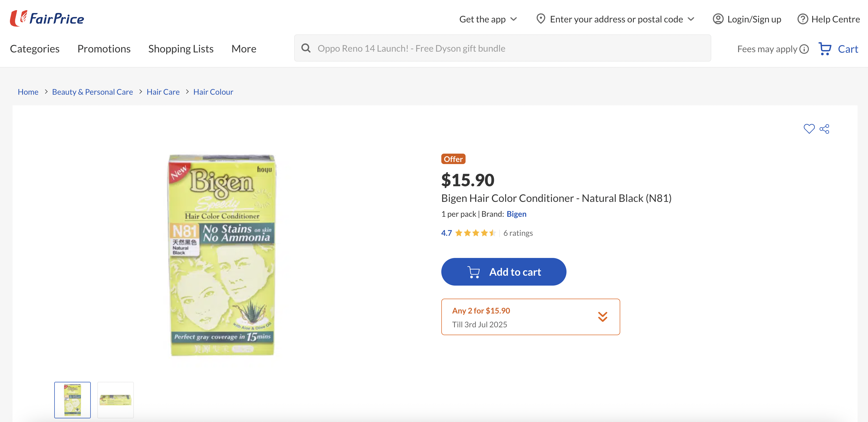Click the Help Centre question icon
This screenshot has height=422, width=868.
(x=802, y=19)
